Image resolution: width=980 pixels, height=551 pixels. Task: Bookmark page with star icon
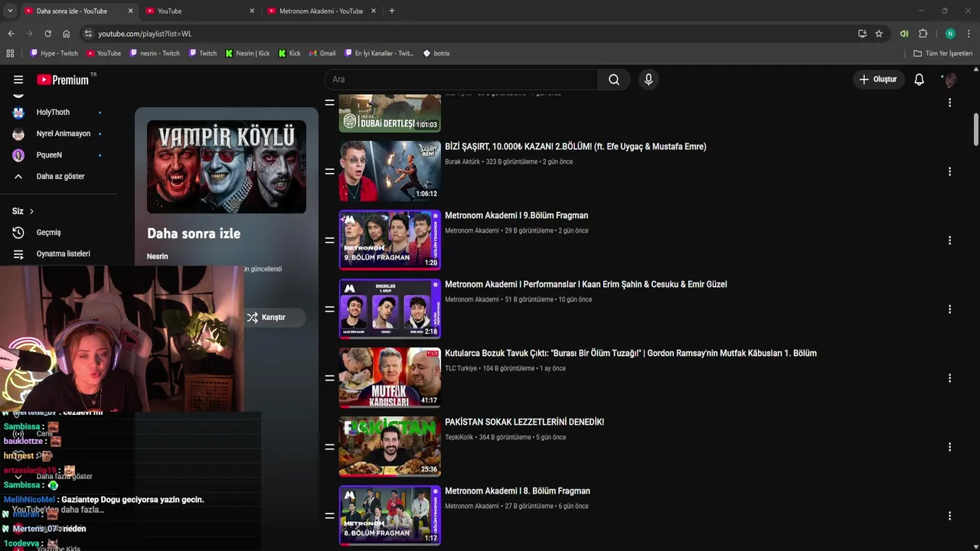pos(879,34)
